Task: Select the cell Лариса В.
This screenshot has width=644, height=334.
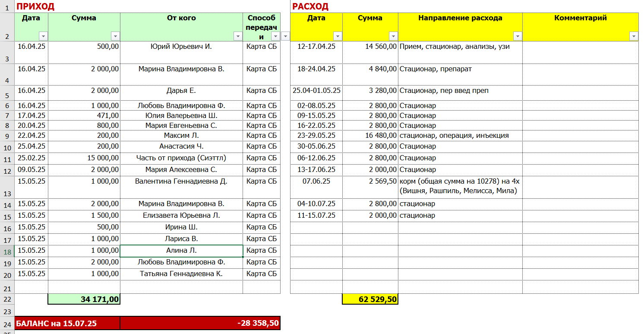Action: (181, 239)
